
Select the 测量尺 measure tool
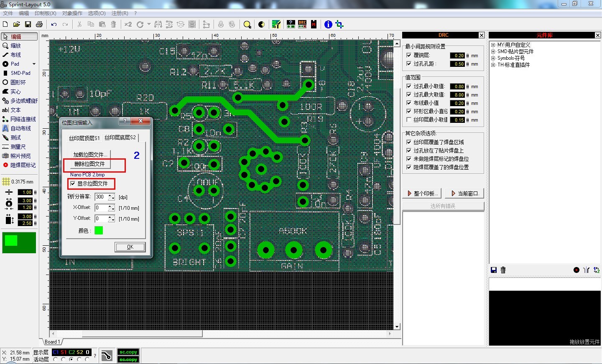coord(18,147)
